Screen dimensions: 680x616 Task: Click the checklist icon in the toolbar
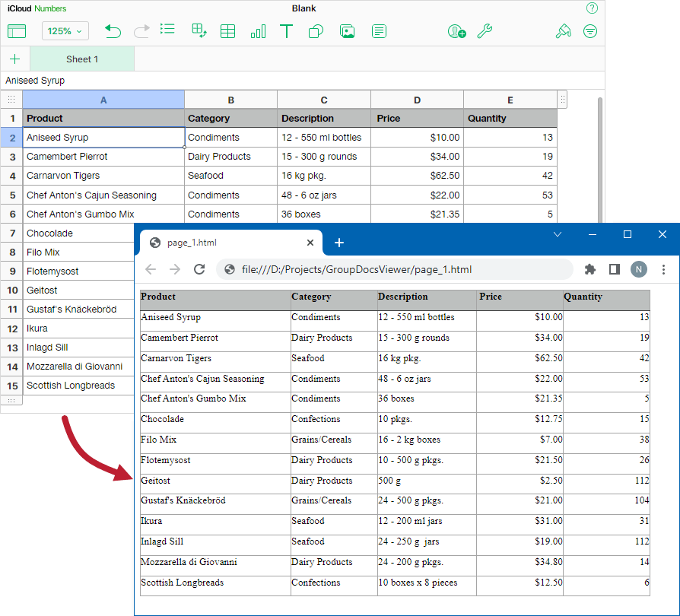point(167,31)
